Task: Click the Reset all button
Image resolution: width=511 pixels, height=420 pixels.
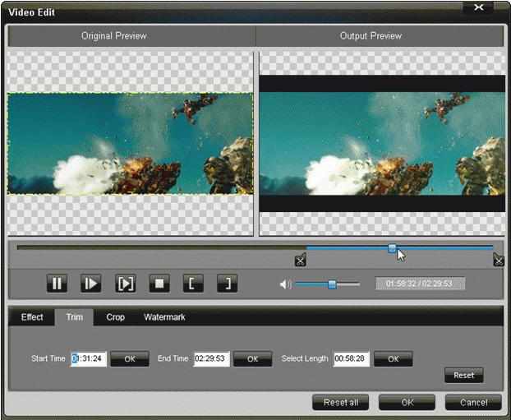Action: tap(340, 403)
